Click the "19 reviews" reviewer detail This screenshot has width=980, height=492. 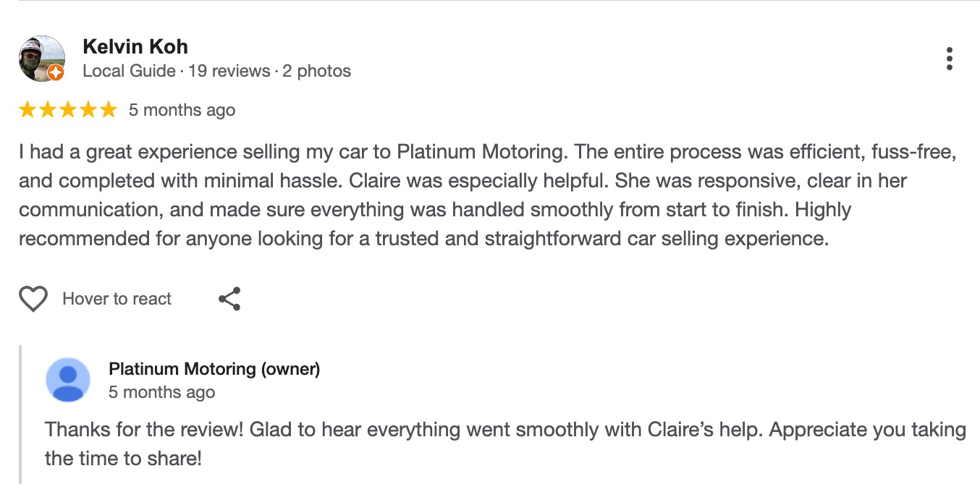[x=229, y=71]
